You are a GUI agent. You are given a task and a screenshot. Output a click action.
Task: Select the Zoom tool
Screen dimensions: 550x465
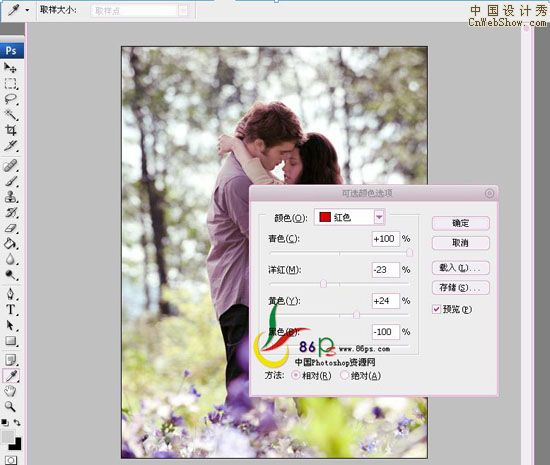pos(10,407)
